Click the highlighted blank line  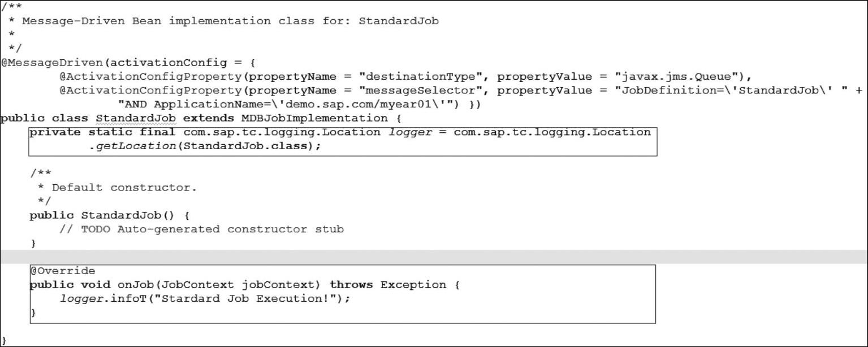tap(434, 257)
